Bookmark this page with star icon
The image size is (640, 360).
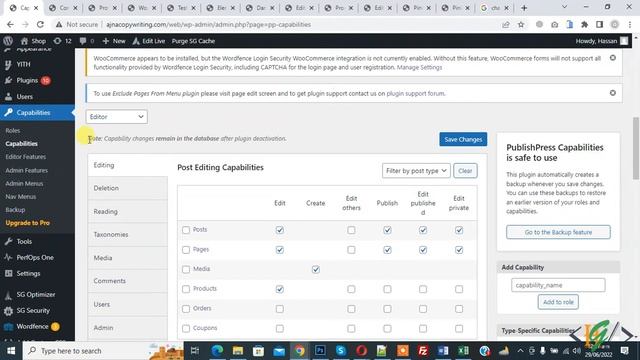521,24
